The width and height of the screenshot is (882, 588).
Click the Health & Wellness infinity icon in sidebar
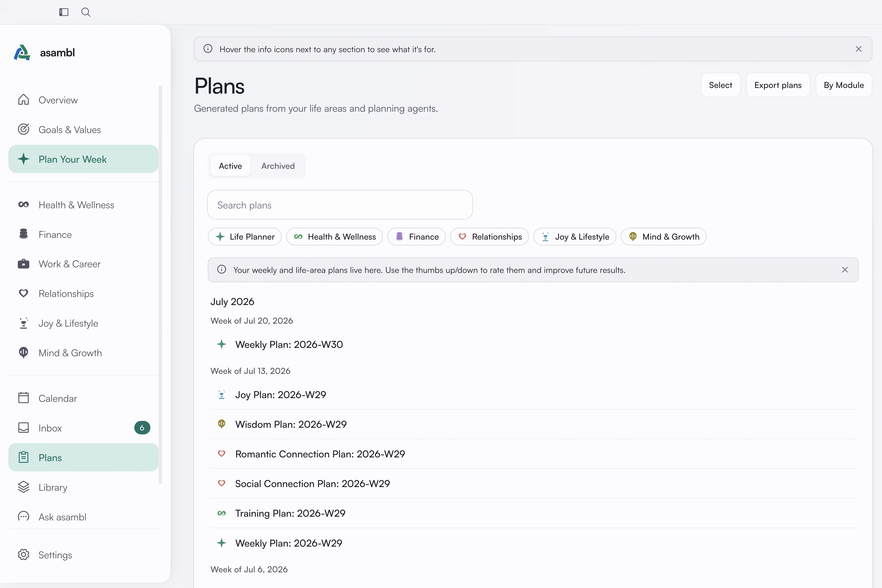pos(24,204)
